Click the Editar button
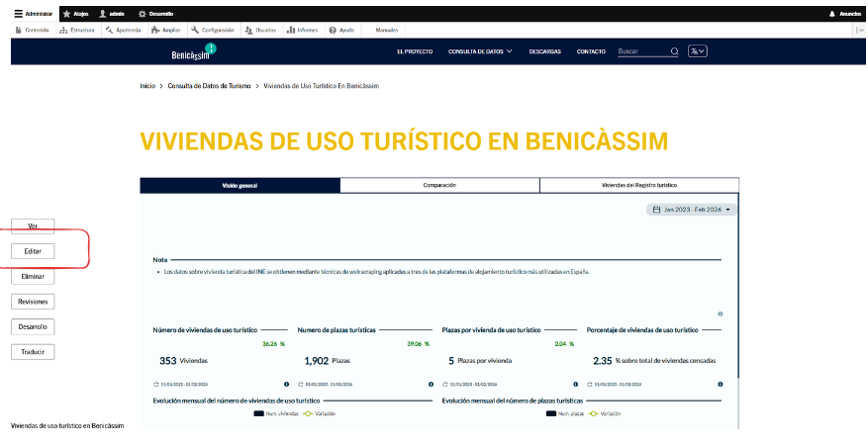Viewport: 868px width, 445px height. pos(33,251)
